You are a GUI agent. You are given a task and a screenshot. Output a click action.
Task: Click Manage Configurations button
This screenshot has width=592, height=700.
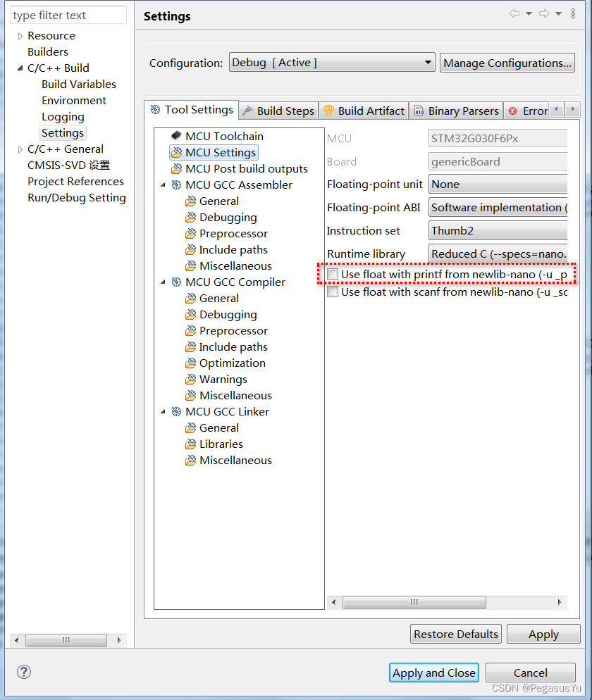click(x=507, y=63)
